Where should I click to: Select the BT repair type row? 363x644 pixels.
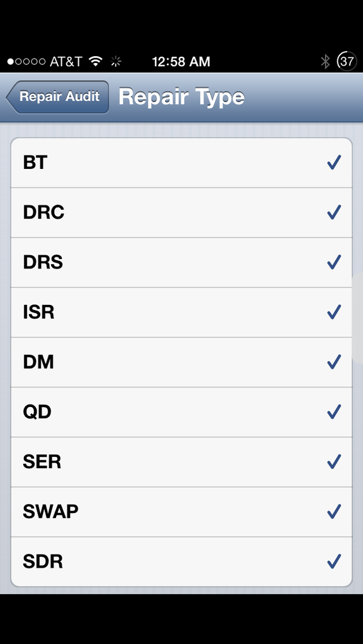[x=181, y=163]
